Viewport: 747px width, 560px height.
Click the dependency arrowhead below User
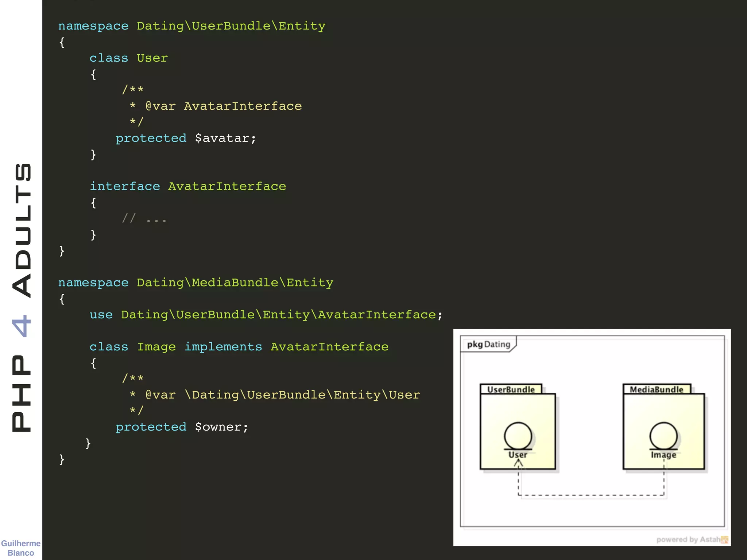[x=518, y=463]
